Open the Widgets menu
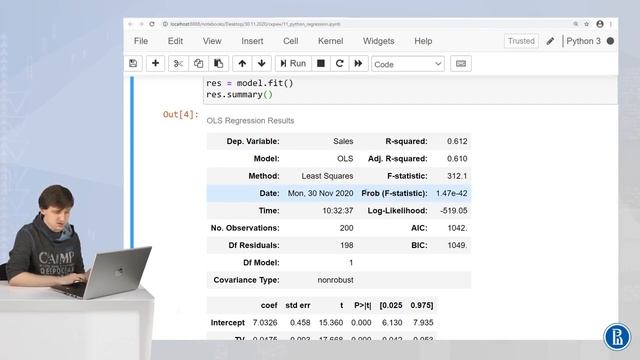Screen dimensions: 640x360 [x=378, y=41]
